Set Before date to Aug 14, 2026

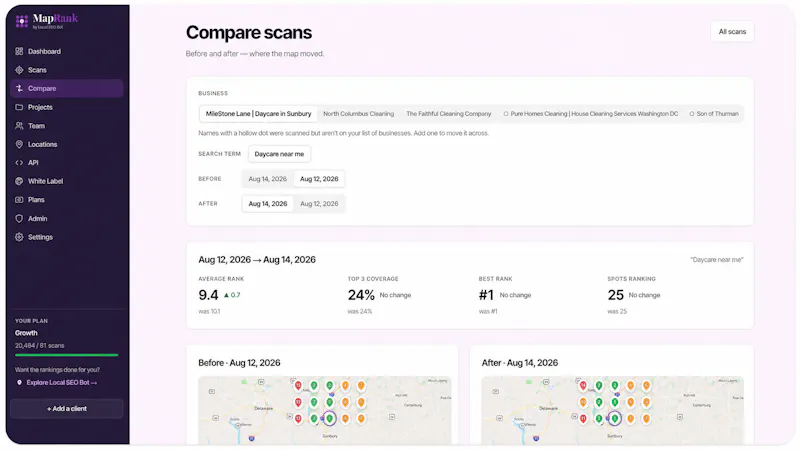click(267, 179)
